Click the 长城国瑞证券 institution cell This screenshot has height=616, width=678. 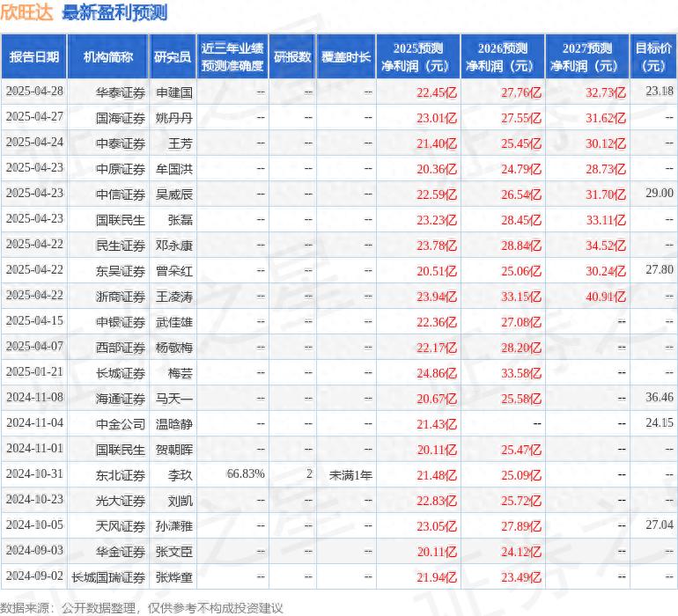[x=108, y=577]
